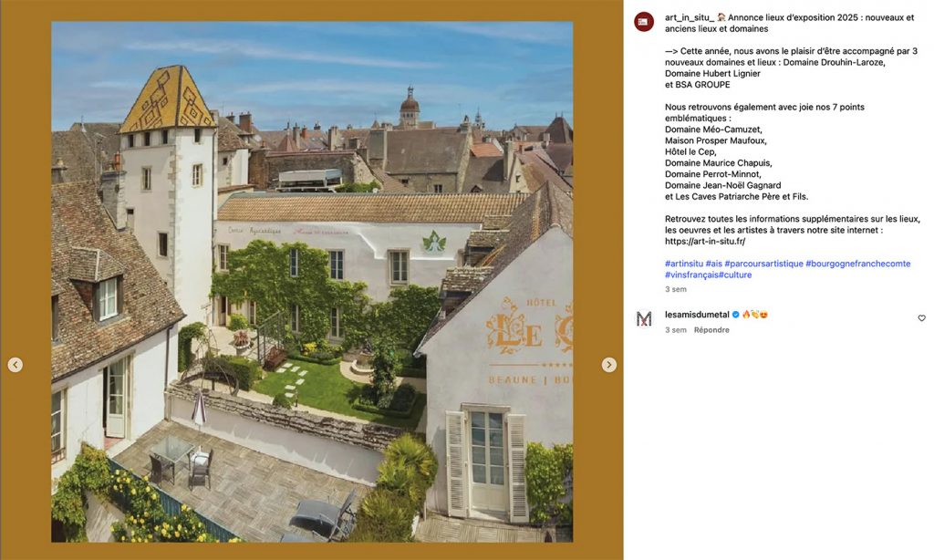Open hashtag #bourgognefranchecomte

857,264
